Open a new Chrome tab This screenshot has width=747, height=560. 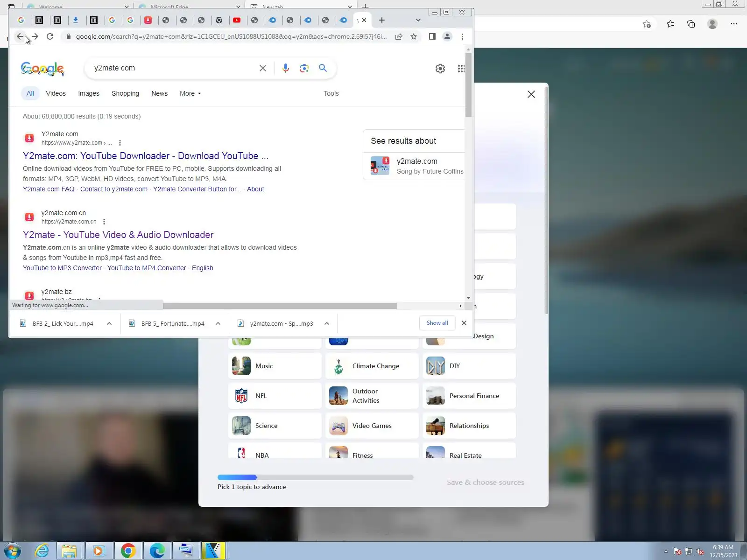tap(382, 20)
